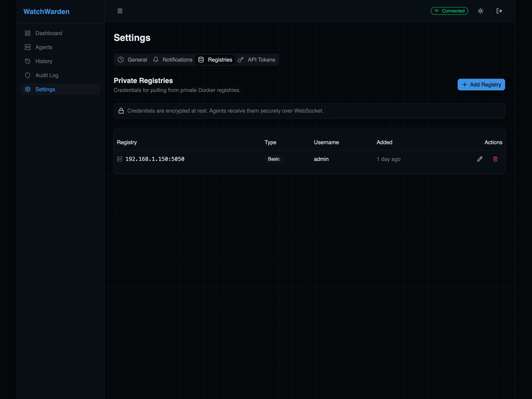Open Agents using its server icon

coord(27,47)
